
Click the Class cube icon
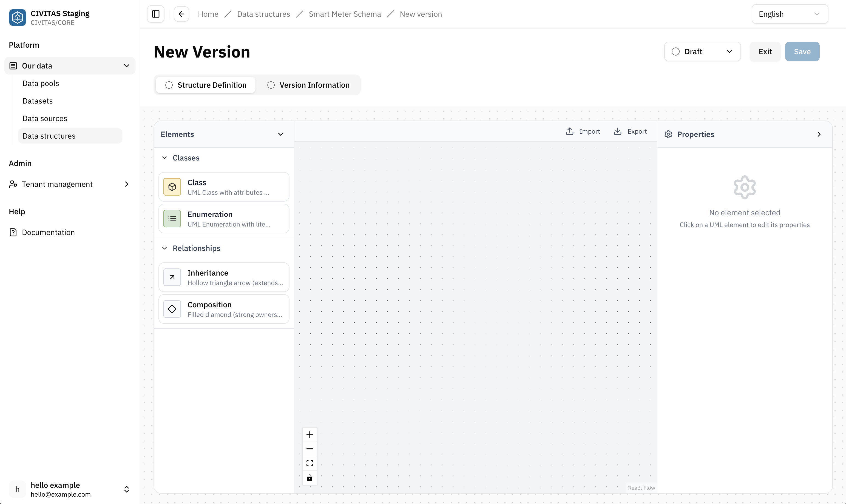coord(172,187)
